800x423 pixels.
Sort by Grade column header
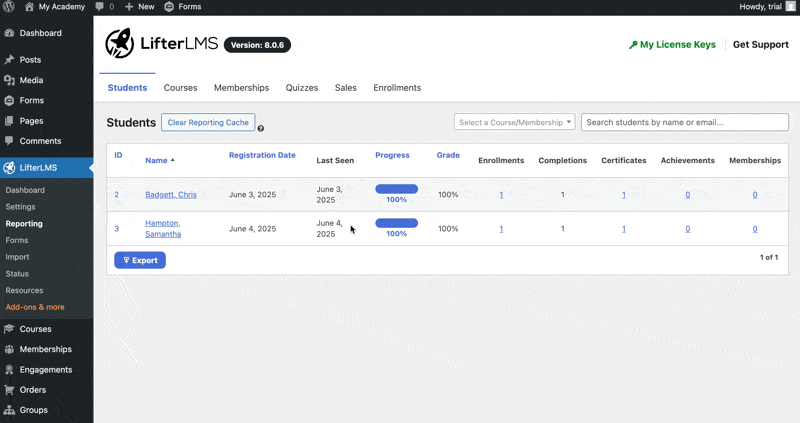click(x=448, y=155)
